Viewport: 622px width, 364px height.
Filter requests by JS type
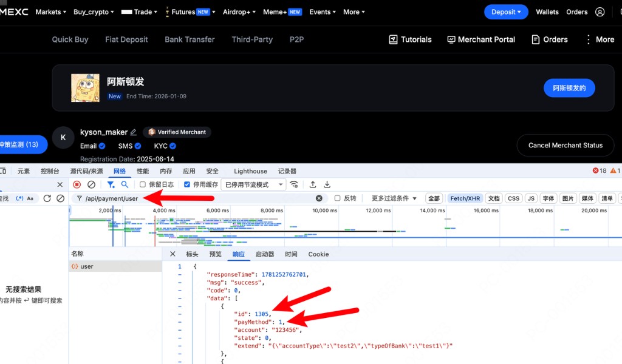tap(531, 198)
